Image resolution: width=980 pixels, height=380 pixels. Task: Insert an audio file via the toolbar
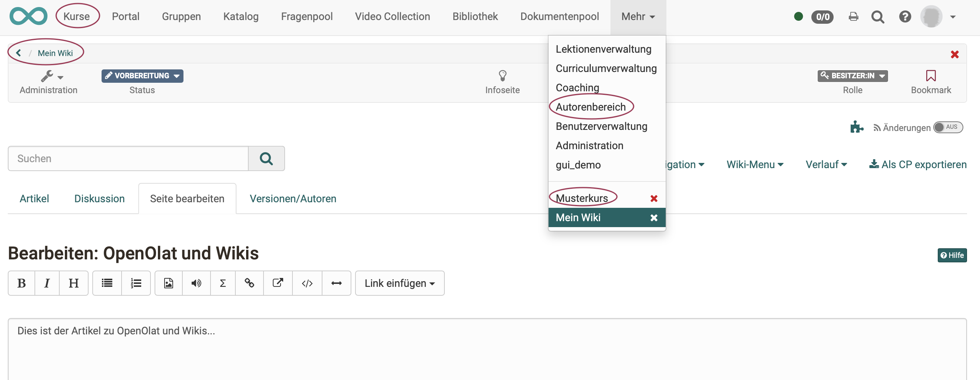[x=196, y=283]
